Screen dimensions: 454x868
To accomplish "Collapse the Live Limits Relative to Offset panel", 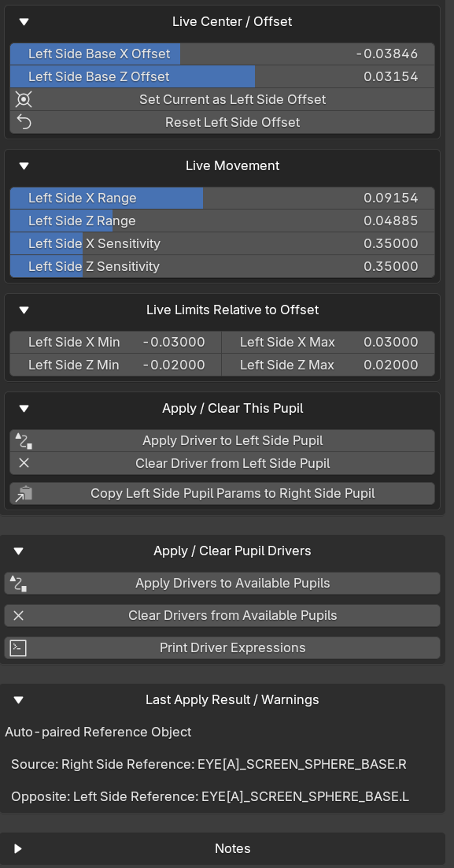I will [24, 310].
